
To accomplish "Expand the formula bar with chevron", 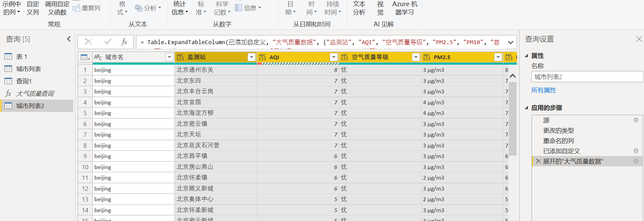I will 510,42.
